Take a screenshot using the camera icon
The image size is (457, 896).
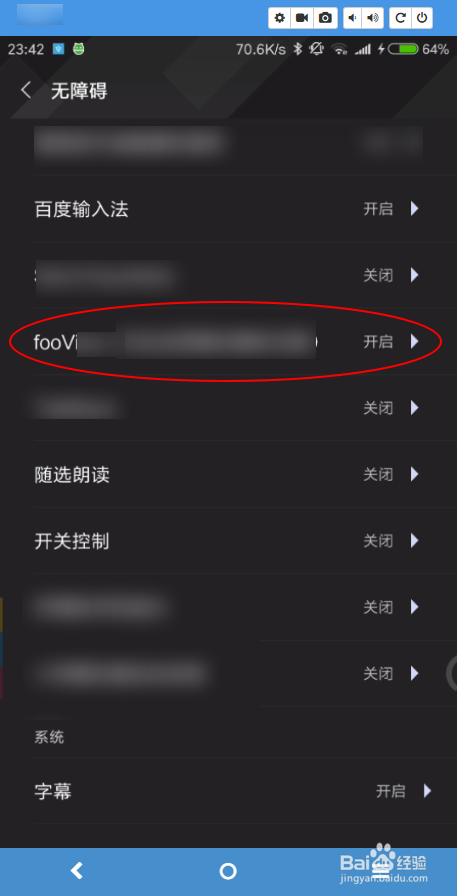point(325,18)
